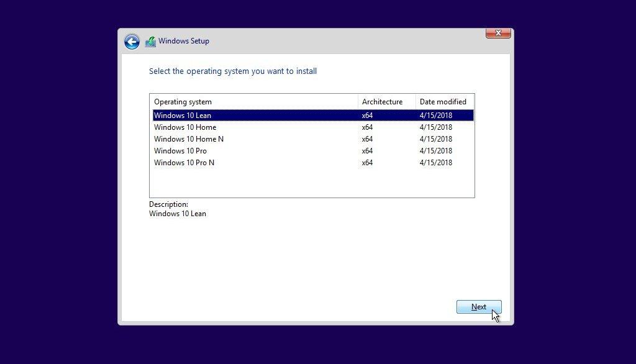This screenshot has height=364, width=636.
Task: Close the Windows Setup dialog
Action: pos(498,33)
